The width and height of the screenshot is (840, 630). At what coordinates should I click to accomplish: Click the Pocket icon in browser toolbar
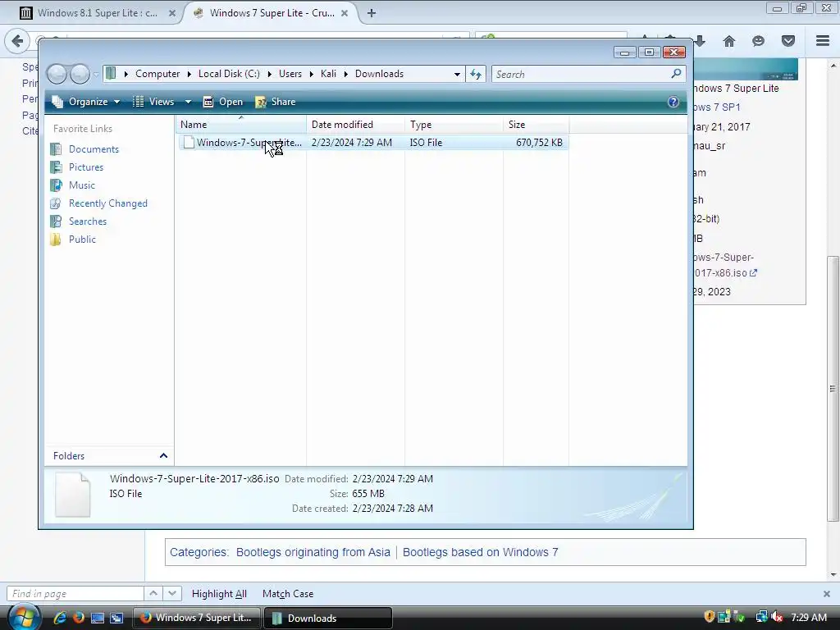pyautogui.click(x=788, y=41)
